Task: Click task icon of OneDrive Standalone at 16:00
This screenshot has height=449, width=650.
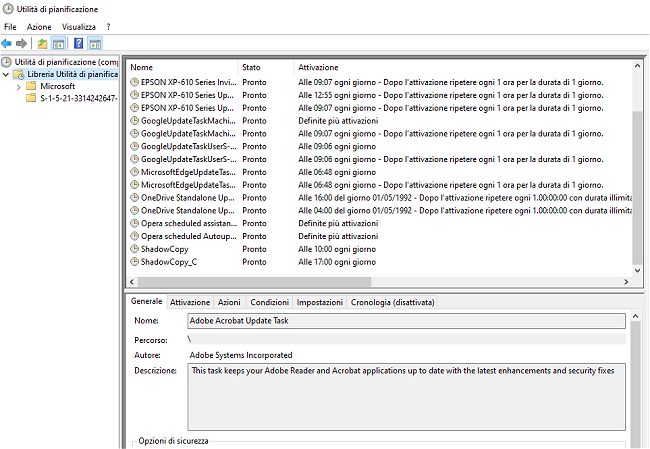Action: [134, 198]
